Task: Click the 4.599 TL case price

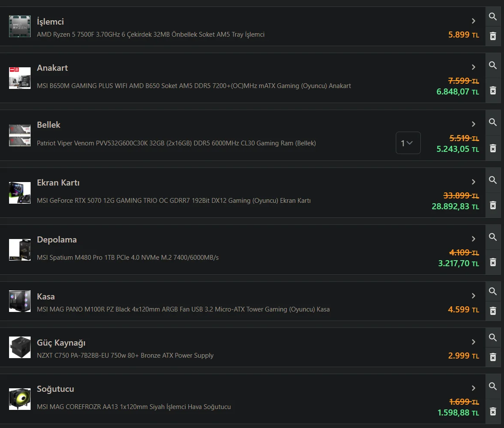Action: (x=463, y=310)
